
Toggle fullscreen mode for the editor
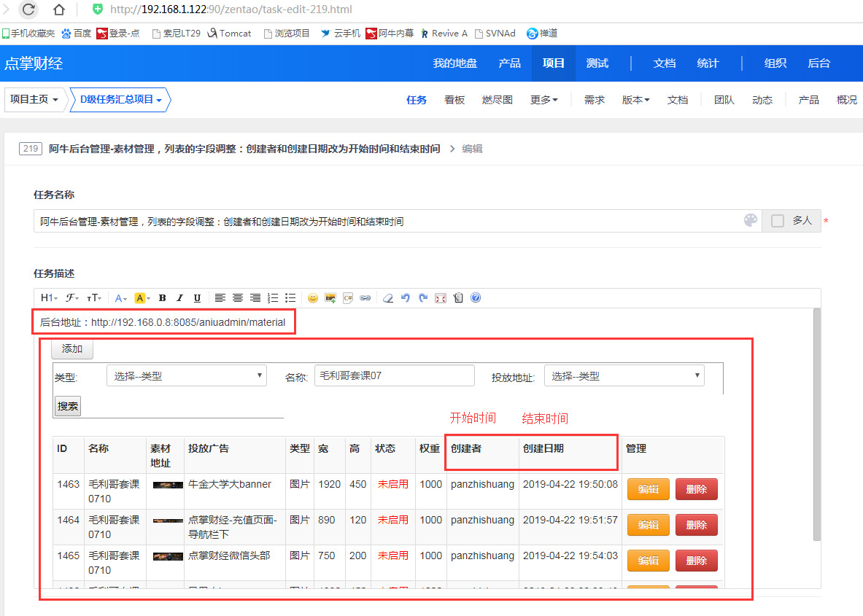pos(441,298)
